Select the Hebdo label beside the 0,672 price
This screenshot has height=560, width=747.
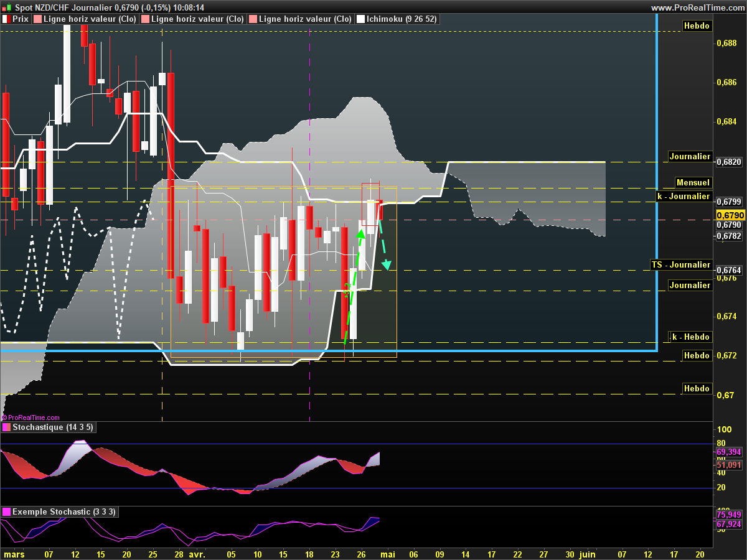click(697, 356)
